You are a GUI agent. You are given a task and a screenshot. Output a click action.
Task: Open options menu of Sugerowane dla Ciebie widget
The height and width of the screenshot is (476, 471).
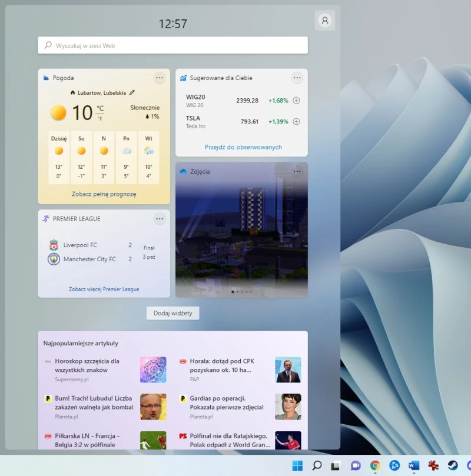click(x=297, y=78)
